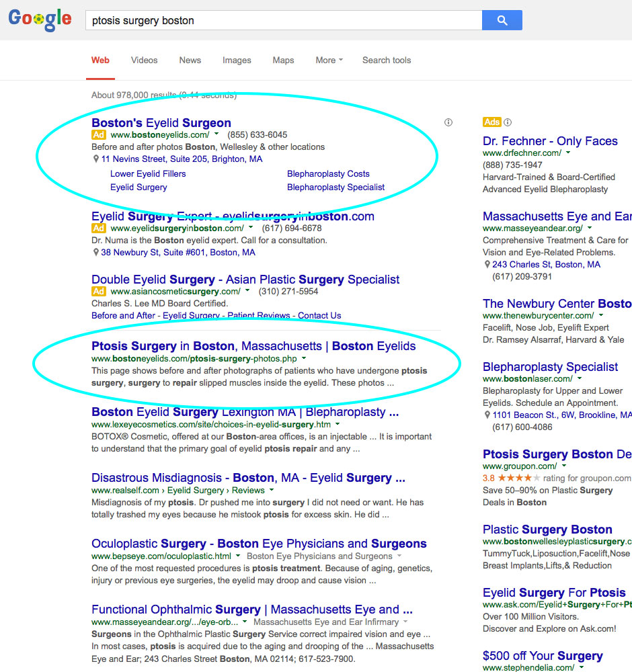Open Blepharoplasty Specialist sitelink under top ad

335,187
